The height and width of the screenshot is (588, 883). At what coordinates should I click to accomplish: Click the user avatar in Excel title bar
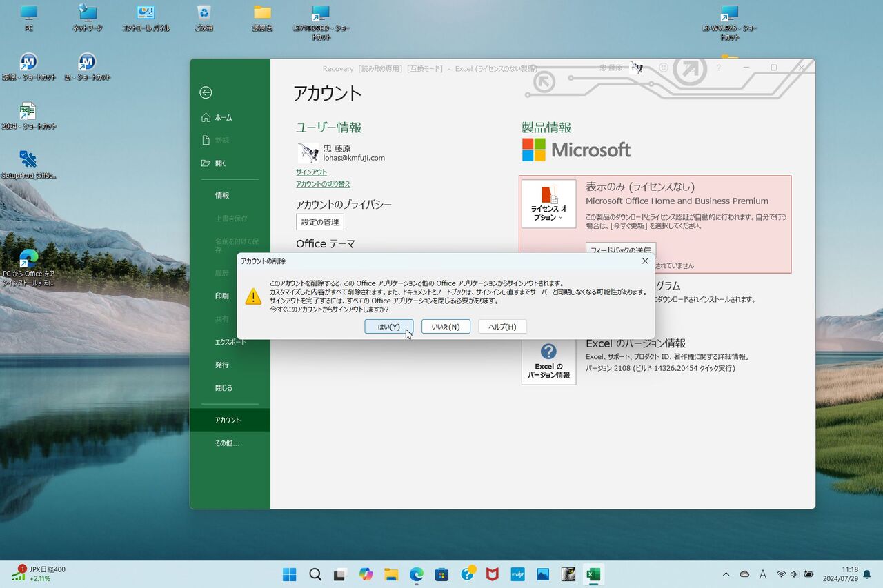(x=637, y=67)
